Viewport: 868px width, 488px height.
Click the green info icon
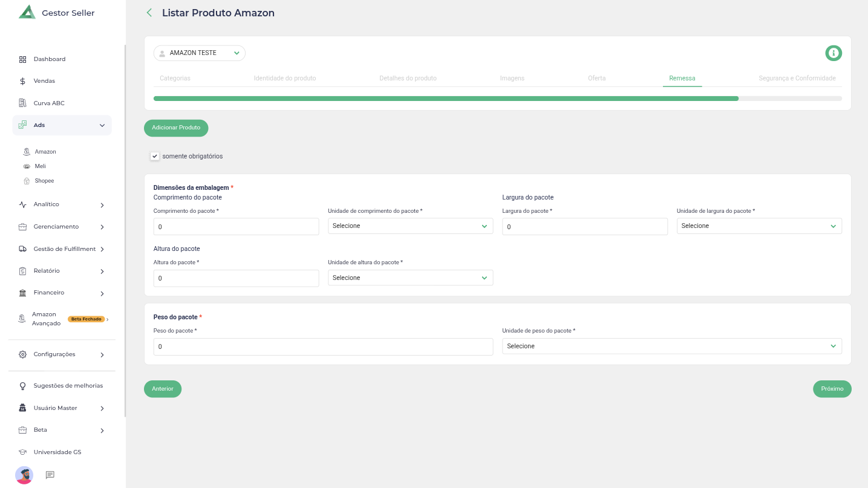coord(834,53)
